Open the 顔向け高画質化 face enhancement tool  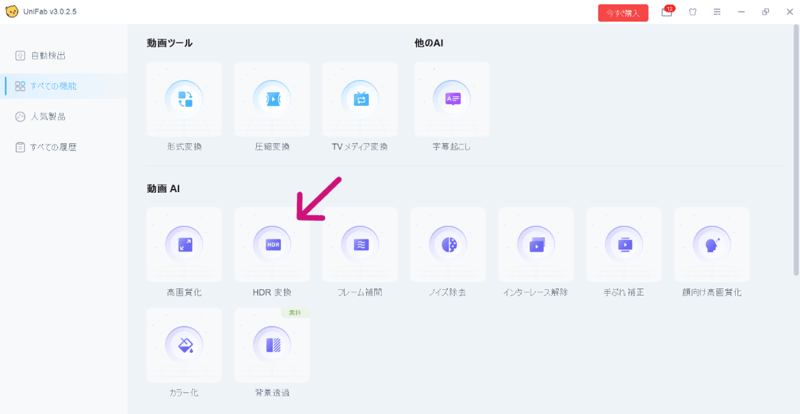pyautogui.click(x=712, y=244)
